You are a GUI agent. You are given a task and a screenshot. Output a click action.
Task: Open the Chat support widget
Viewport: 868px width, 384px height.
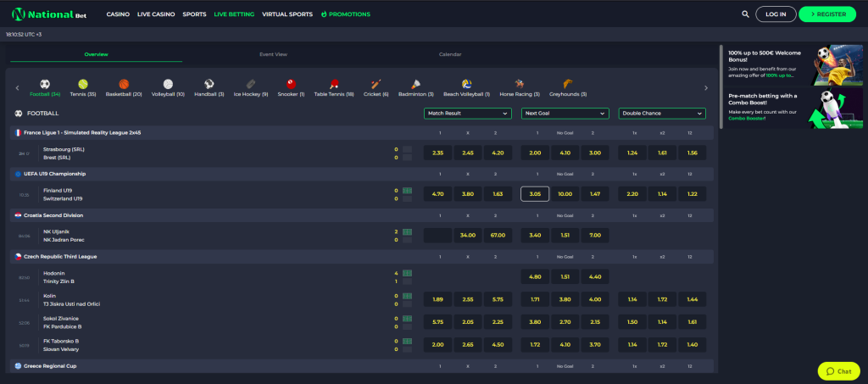click(x=838, y=371)
